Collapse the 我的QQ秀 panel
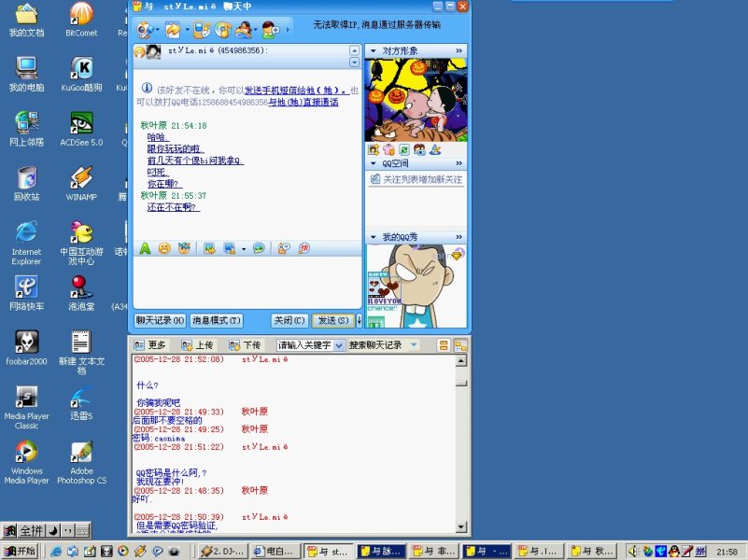 coord(459,237)
